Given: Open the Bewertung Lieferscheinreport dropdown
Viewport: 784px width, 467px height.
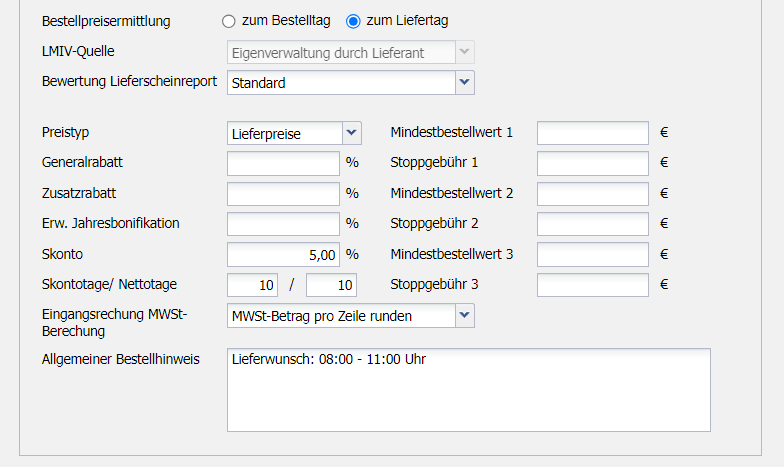Looking at the screenshot, I should coord(464,83).
